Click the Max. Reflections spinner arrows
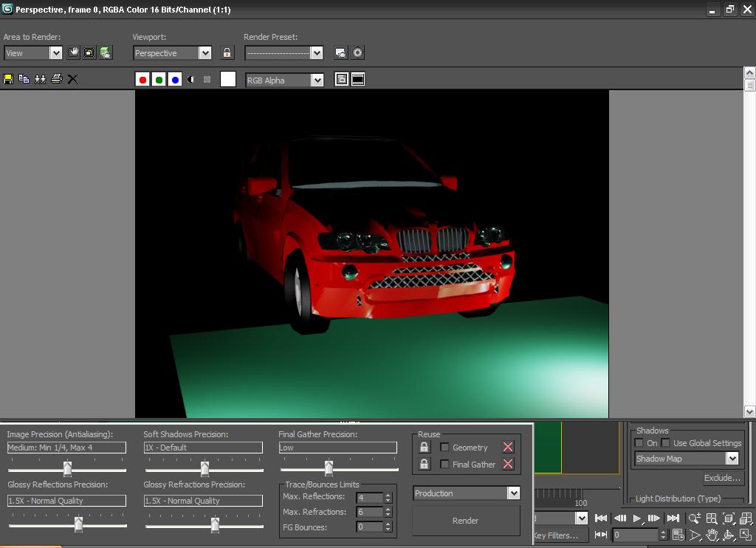The width and height of the screenshot is (756, 548). point(388,497)
